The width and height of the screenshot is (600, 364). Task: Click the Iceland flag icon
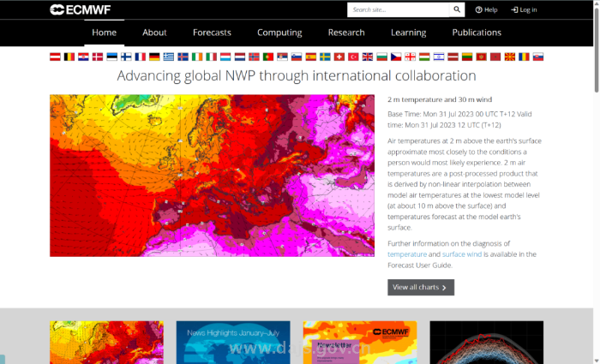coord(183,57)
